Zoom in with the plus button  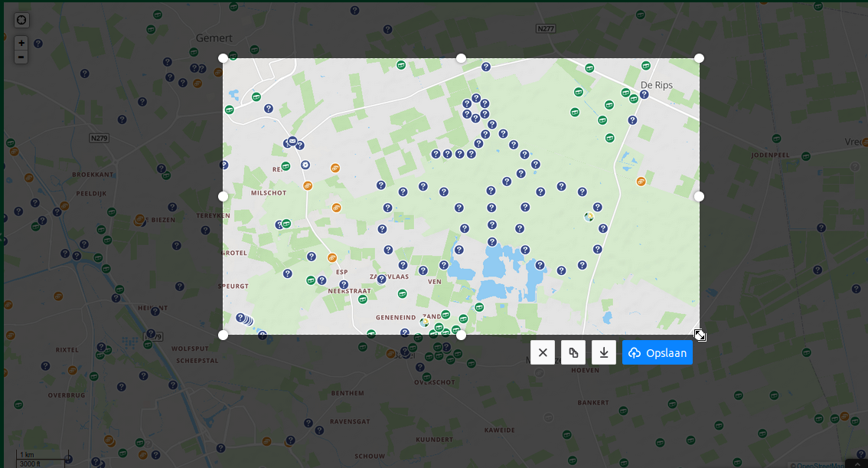point(21,43)
